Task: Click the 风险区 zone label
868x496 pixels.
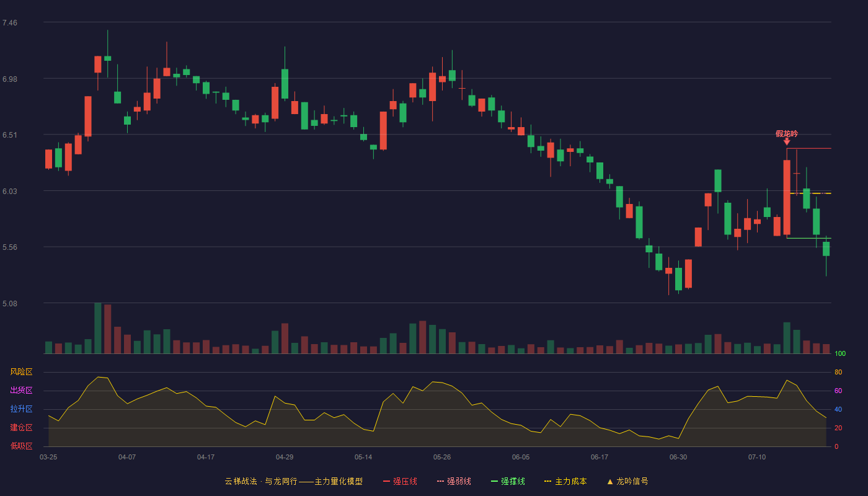Action: click(21, 372)
